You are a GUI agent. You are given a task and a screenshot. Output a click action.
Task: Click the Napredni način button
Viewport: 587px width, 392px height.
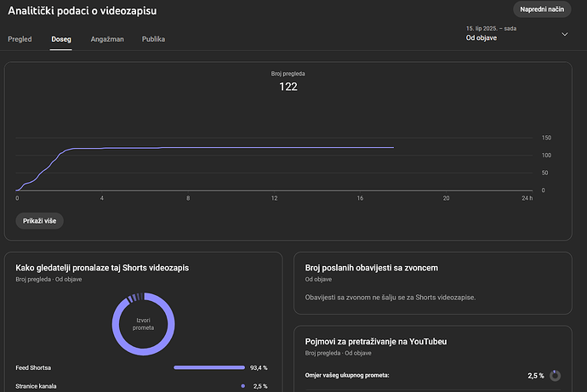click(x=542, y=9)
